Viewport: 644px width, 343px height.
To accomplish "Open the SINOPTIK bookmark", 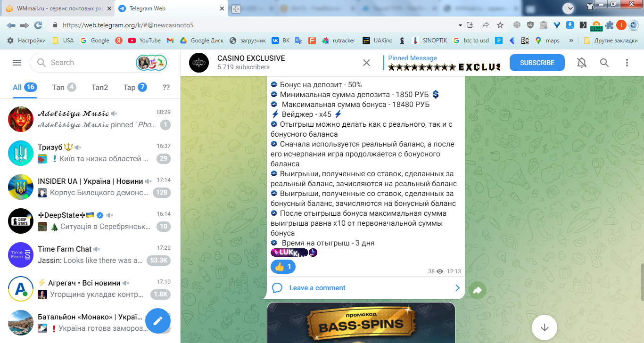I will pos(430,41).
